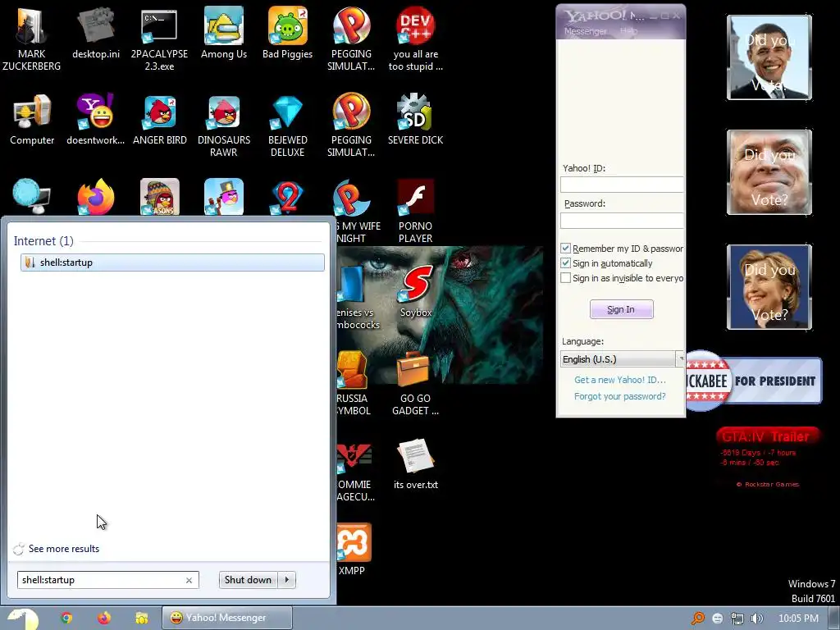Click 'Get a new Yahoo! ID...' link
This screenshot has height=630, width=840.
point(620,379)
